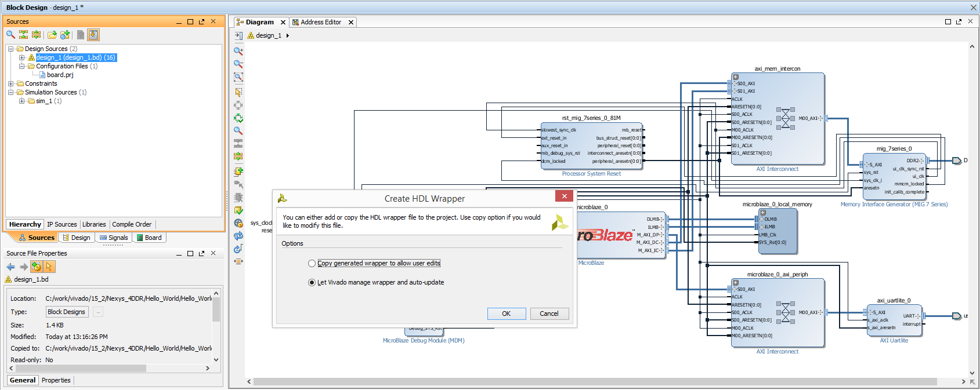Viewport: 980px width, 390px height.
Task: Click the regenerate layout icon with green arrows
Action: point(238,118)
